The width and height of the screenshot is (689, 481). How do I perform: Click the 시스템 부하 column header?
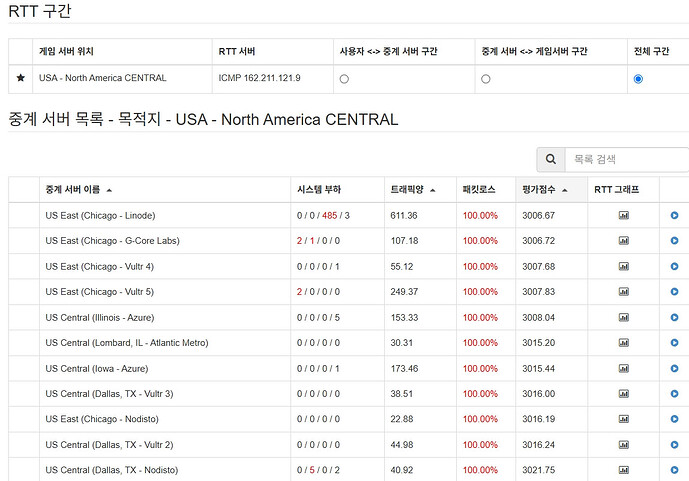pos(319,190)
